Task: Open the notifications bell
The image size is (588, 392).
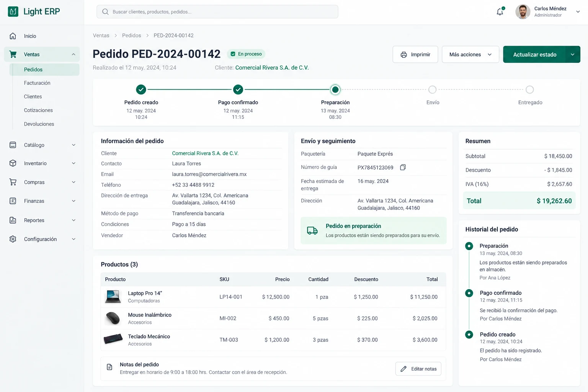Action: (x=500, y=11)
